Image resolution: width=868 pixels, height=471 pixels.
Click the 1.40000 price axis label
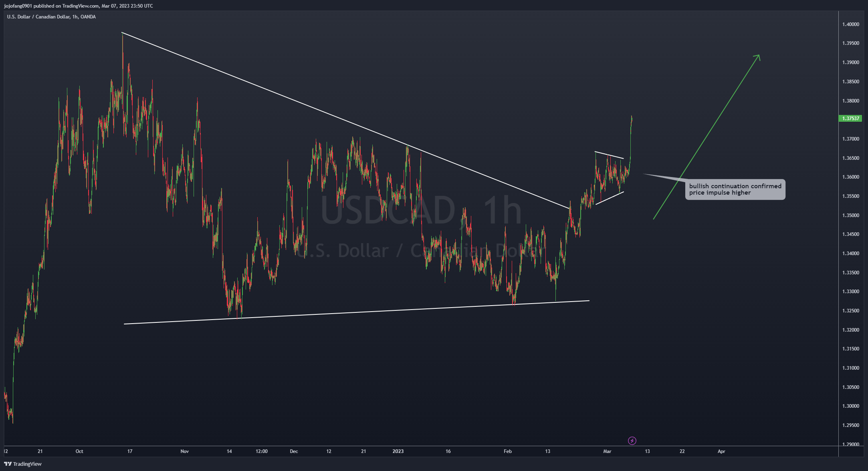(850, 24)
